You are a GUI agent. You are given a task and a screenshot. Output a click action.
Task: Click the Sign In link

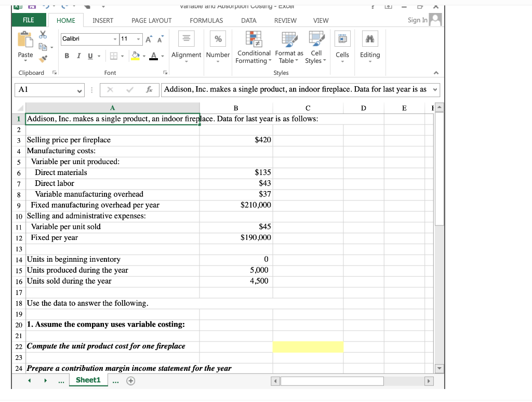point(417,20)
